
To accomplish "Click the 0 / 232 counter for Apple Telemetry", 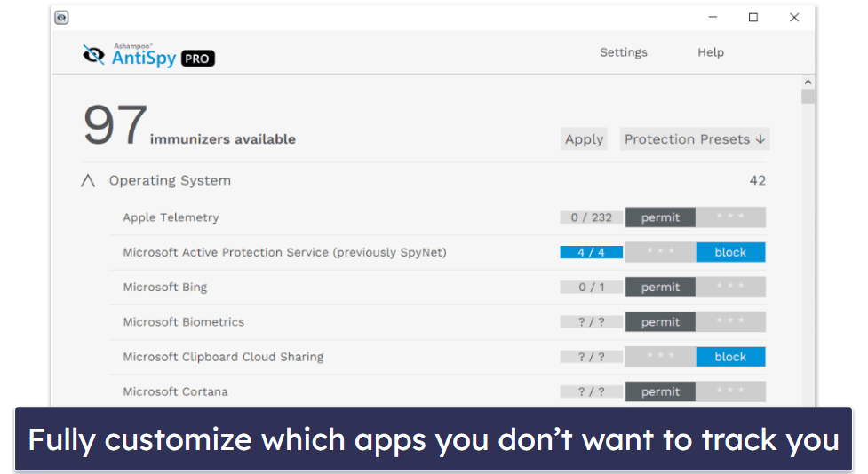I will tap(591, 217).
